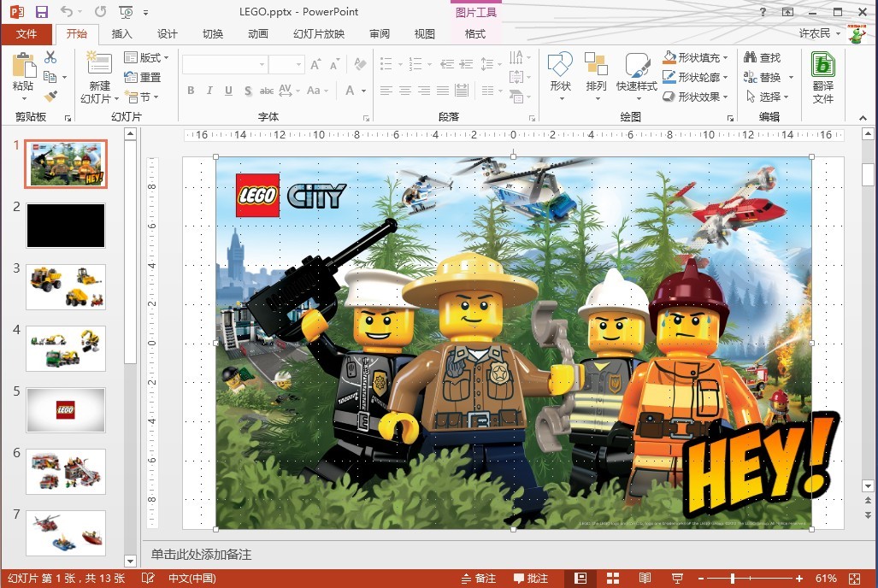
Task: Toggle the Notes (备注) pane
Action: tap(478, 579)
